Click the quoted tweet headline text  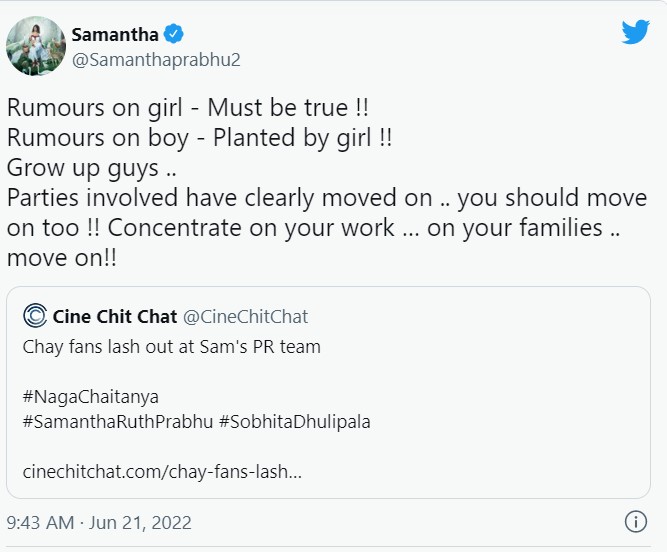tap(171, 347)
